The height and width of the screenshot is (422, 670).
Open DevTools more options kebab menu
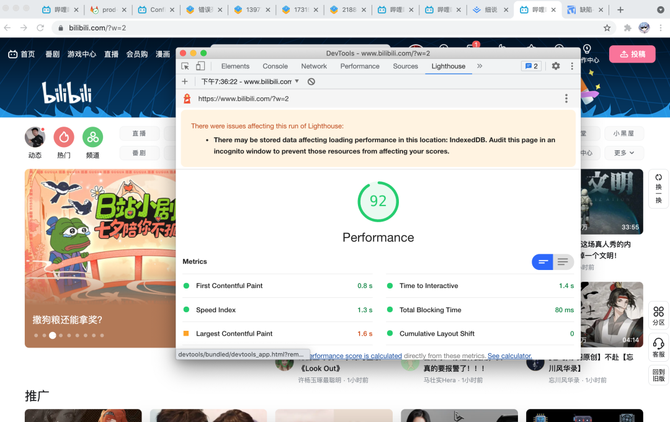(572, 66)
